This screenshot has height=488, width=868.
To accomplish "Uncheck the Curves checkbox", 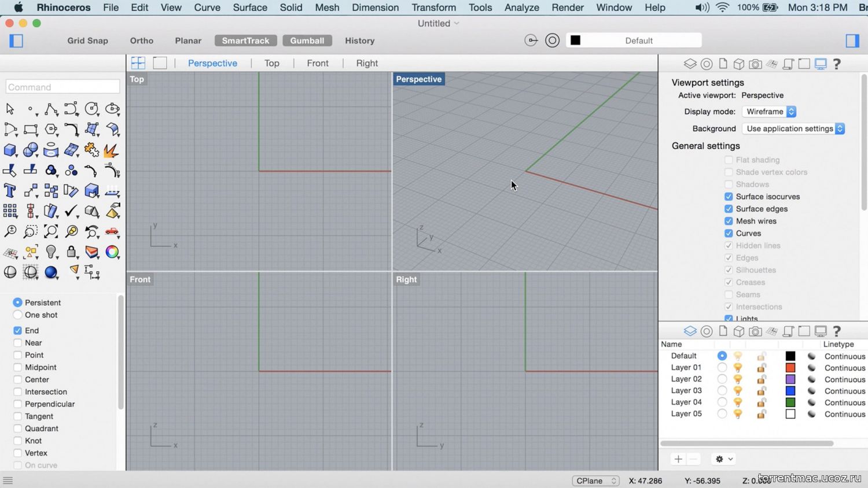I will [x=729, y=233].
